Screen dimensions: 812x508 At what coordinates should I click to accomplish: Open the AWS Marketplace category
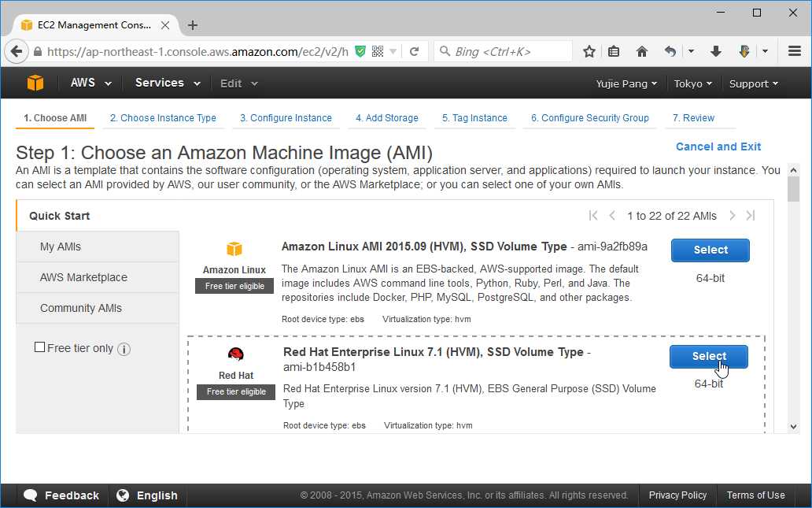[98, 277]
